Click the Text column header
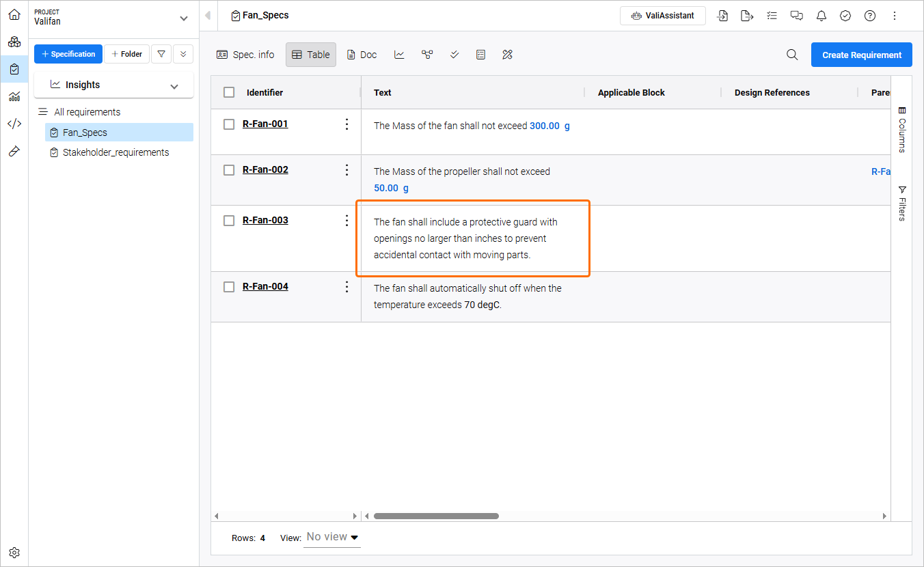 383,92
